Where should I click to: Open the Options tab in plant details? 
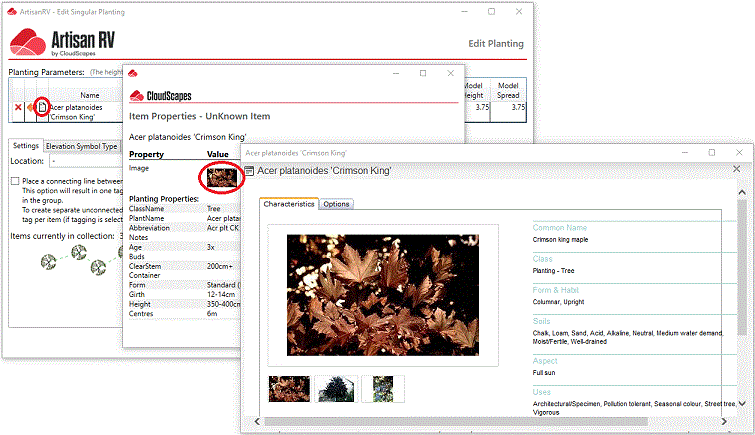(x=336, y=204)
